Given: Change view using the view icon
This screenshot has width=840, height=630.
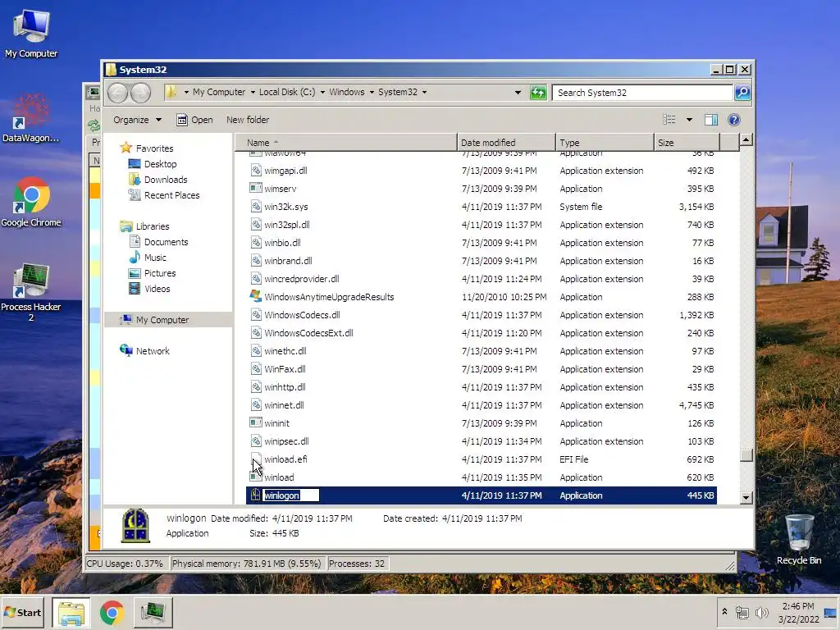Looking at the screenshot, I should coord(669,120).
